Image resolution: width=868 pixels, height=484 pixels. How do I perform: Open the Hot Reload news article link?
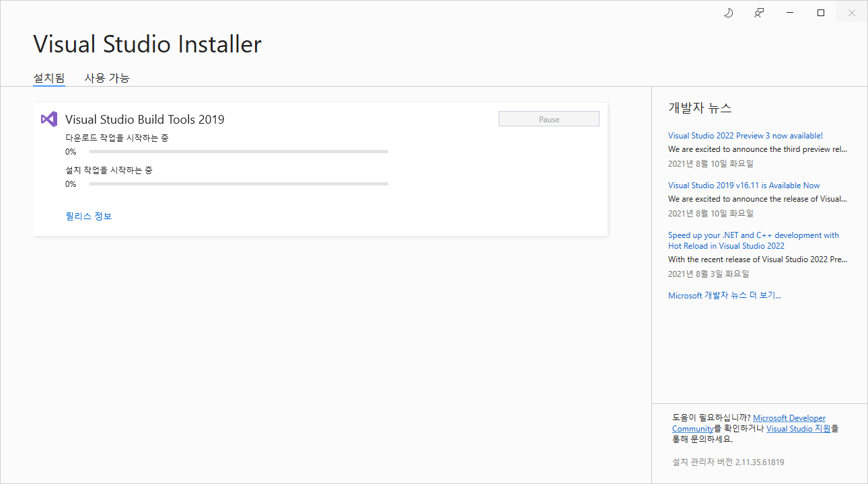(x=754, y=241)
